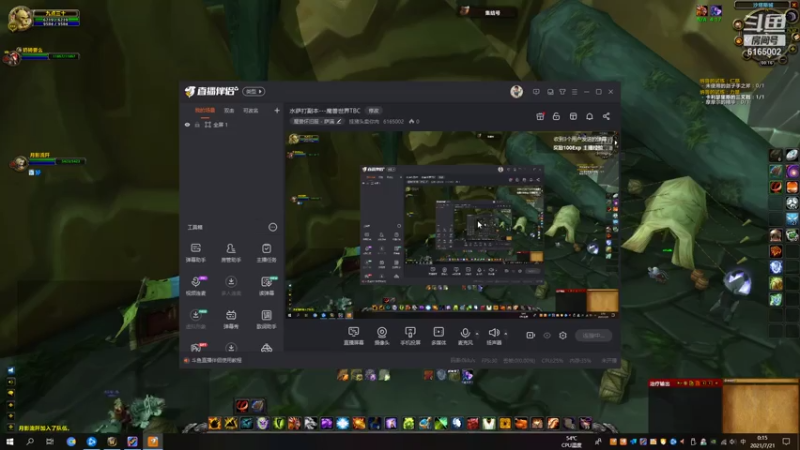The width and height of the screenshot is (800, 450).
Task: Add a new scene with plus button
Action: (277, 110)
